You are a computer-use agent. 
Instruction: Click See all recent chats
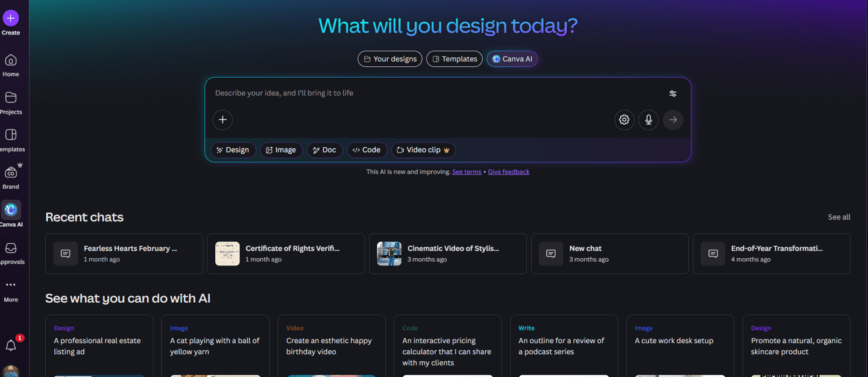pyautogui.click(x=839, y=217)
